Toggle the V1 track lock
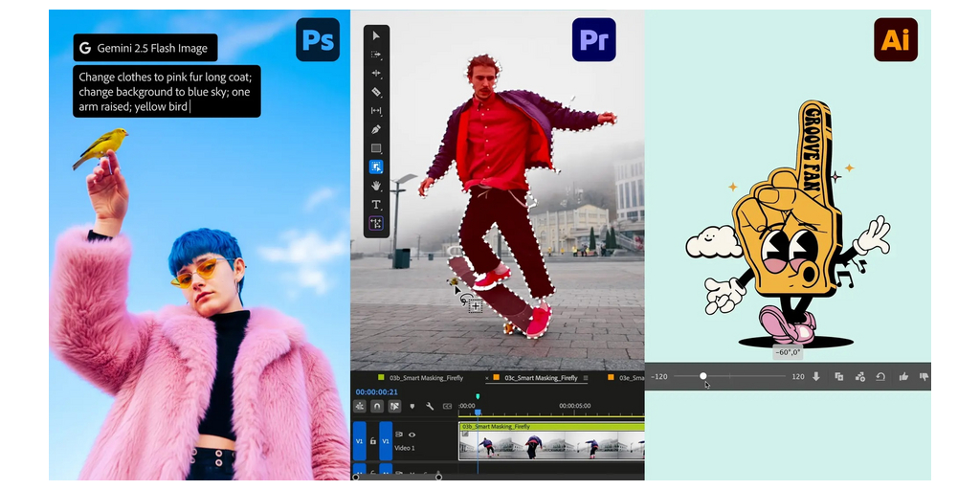980x490 pixels. pyautogui.click(x=373, y=441)
